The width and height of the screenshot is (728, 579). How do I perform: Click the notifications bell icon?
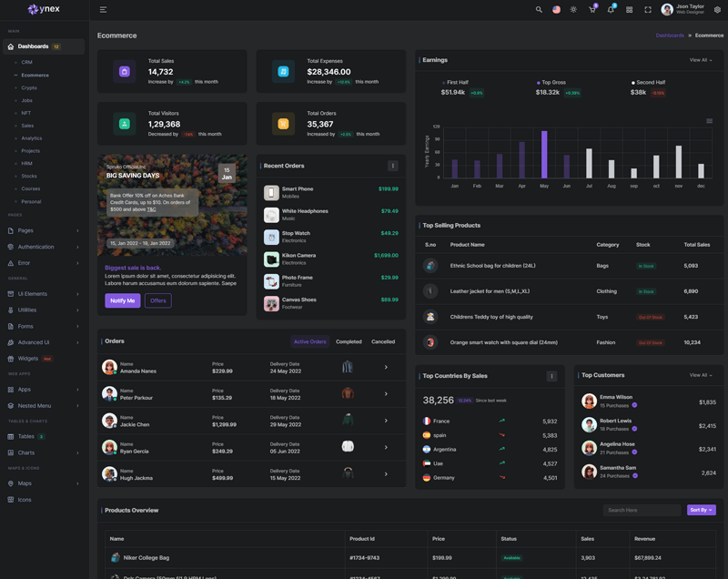tap(611, 10)
